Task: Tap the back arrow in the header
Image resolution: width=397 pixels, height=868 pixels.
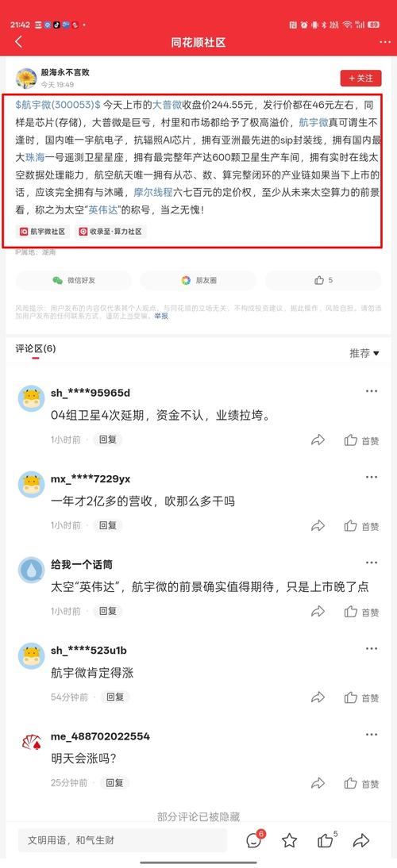Action: [x=19, y=42]
